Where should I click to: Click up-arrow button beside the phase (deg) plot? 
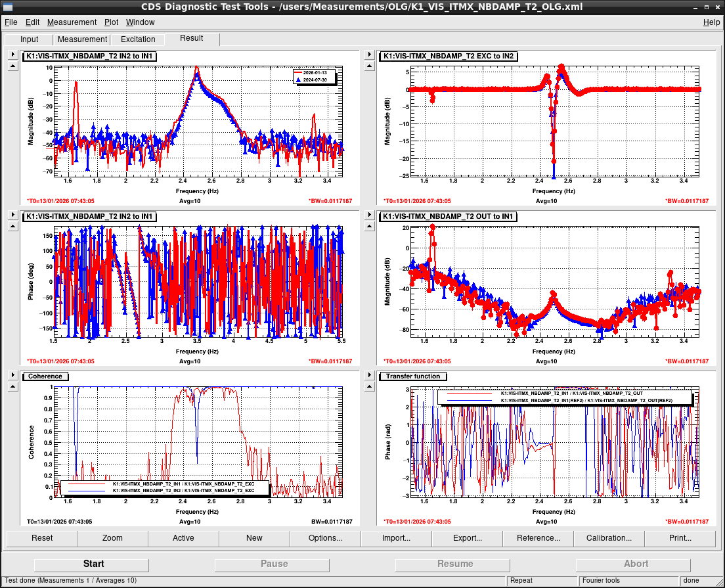coord(12,226)
